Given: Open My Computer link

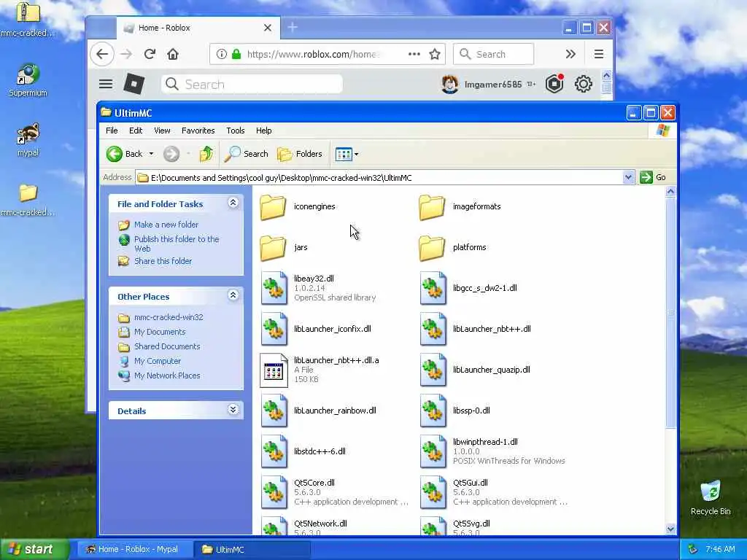Looking at the screenshot, I should point(158,362).
